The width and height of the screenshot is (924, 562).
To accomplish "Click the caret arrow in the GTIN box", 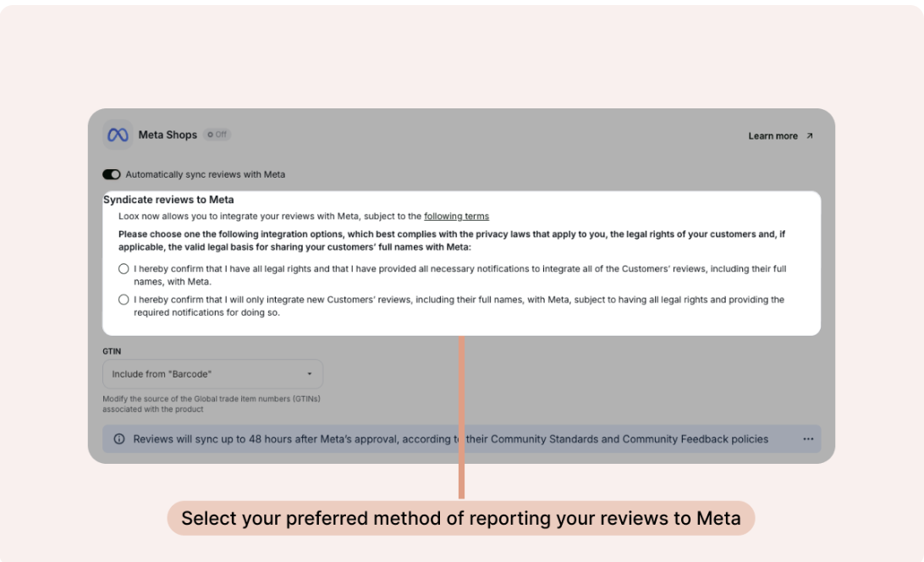I will pyautogui.click(x=310, y=374).
